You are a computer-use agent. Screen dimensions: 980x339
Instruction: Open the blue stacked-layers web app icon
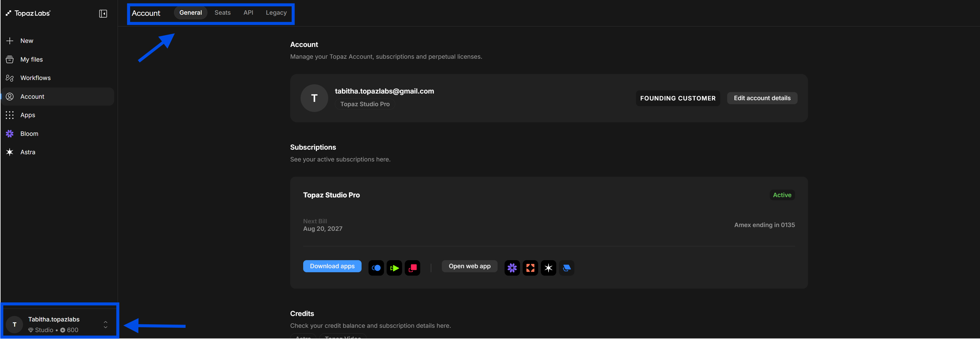pos(566,268)
